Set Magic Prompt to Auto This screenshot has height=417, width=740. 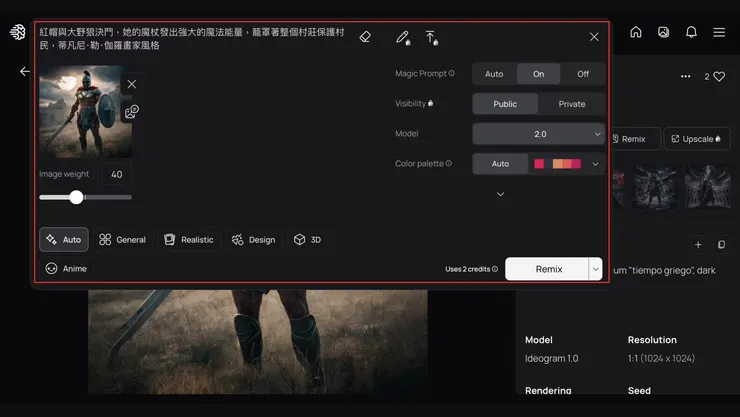(494, 74)
